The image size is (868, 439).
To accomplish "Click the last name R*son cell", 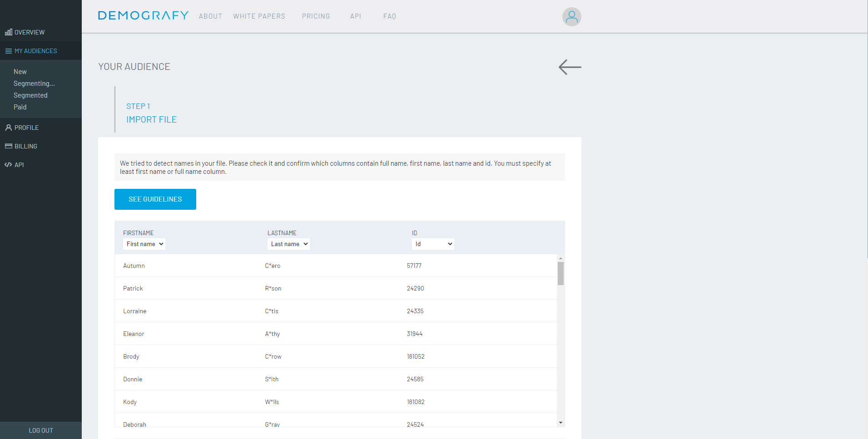I will pyautogui.click(x=273, y=288).
